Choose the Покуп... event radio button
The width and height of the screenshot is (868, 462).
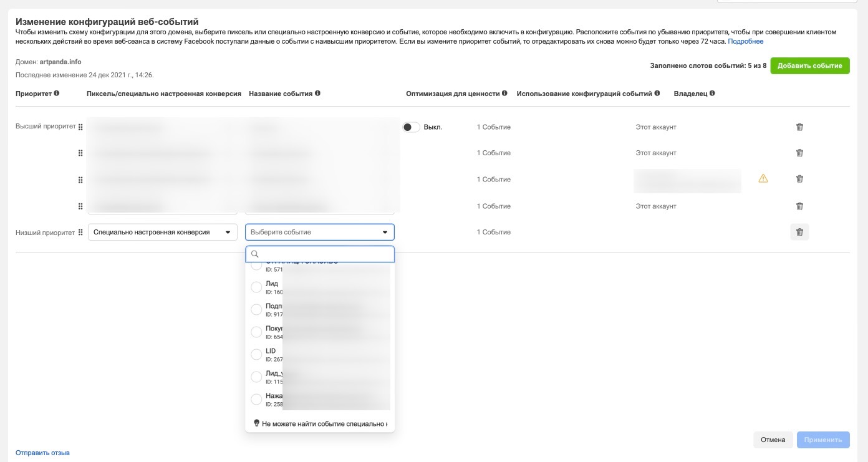pos(256,332)
